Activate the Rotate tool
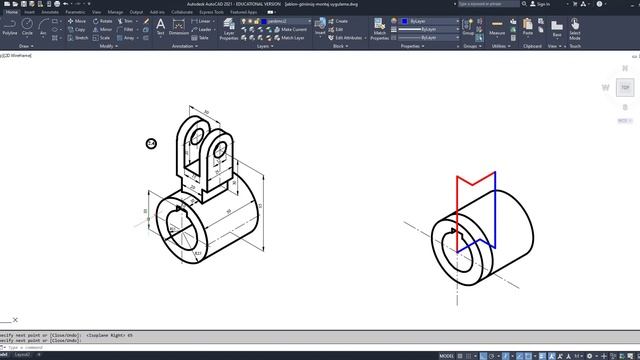The image size is (640, 360). pyautogui.click(x=102, y=21)
